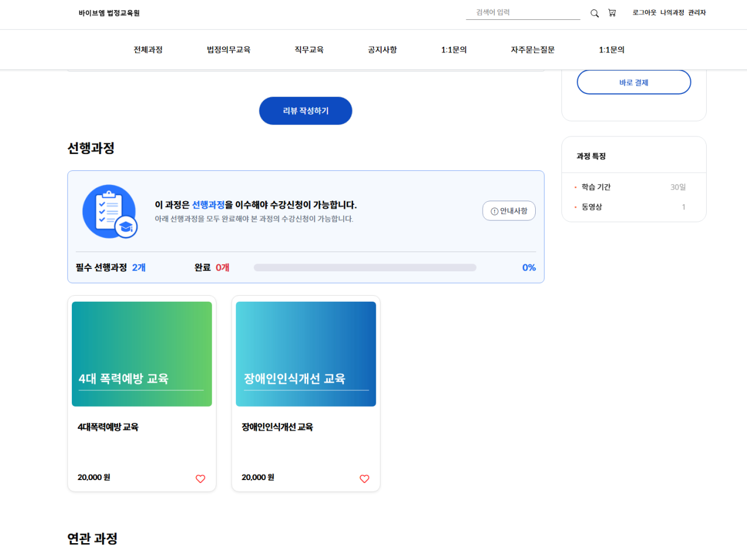Click the 4대폭력예방 교육 course title
Screen dimensions: 747x560
coord(108,427)
